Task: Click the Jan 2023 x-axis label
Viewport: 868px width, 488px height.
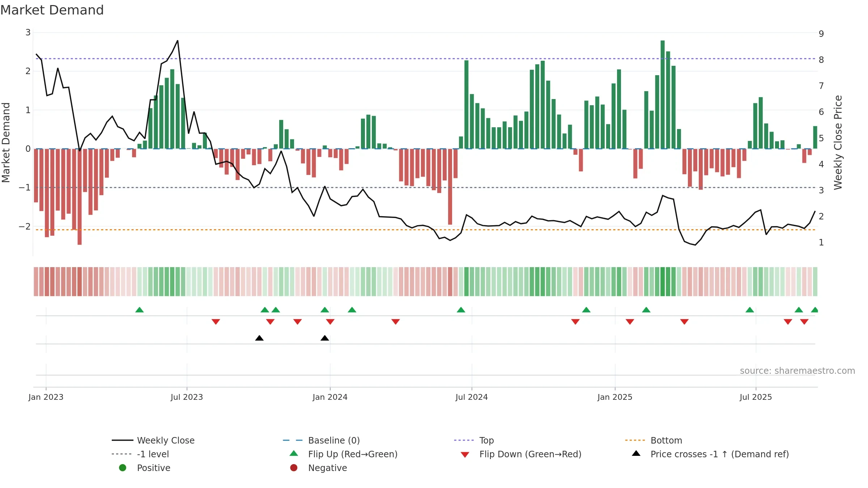Action: (x=46, y=397)
